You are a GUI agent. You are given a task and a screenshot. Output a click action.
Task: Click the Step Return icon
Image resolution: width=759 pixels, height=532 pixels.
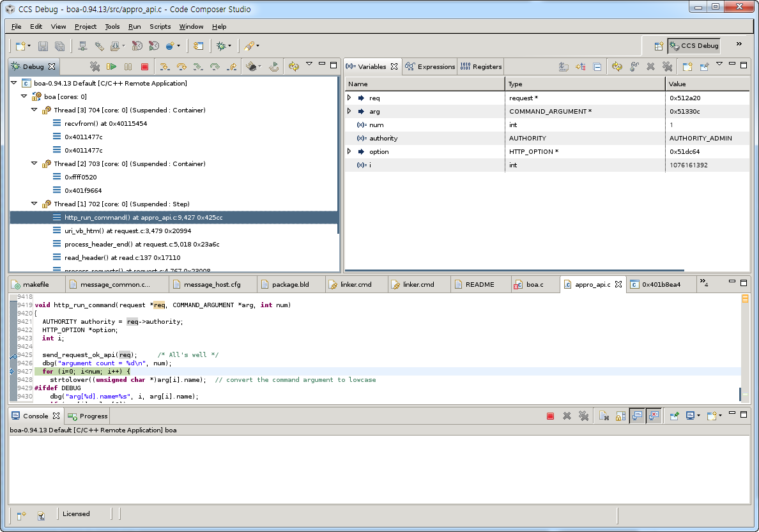[x=233, y=66]
